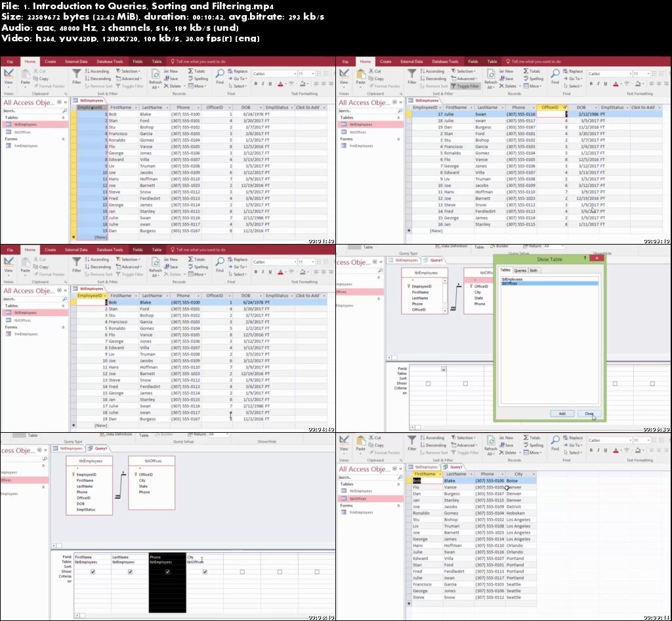Screen dimensions: 672x621
Task: Click Close button in Show Table dialog
Action: click(589, 413)
